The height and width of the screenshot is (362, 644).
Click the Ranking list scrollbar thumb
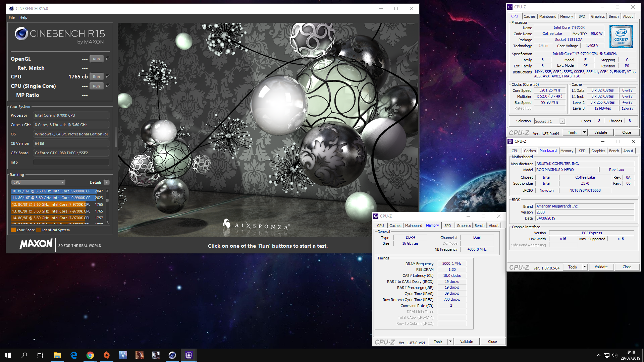(x=107, y=200)
